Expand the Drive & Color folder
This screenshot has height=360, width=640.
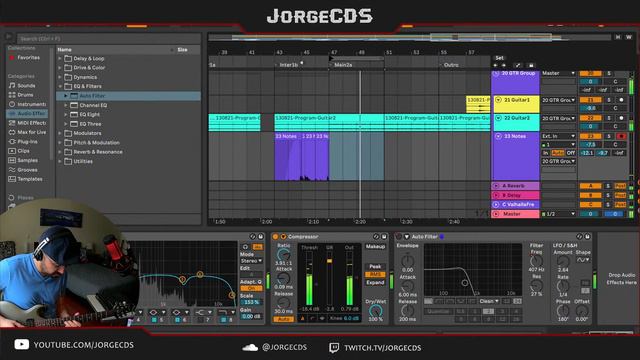click(x=60, y=68)
